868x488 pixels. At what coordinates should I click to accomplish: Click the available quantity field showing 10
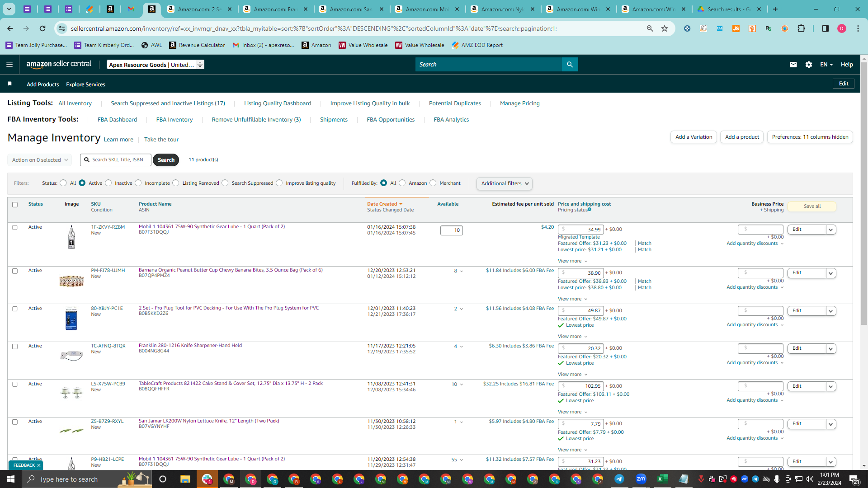click(451, 230)
